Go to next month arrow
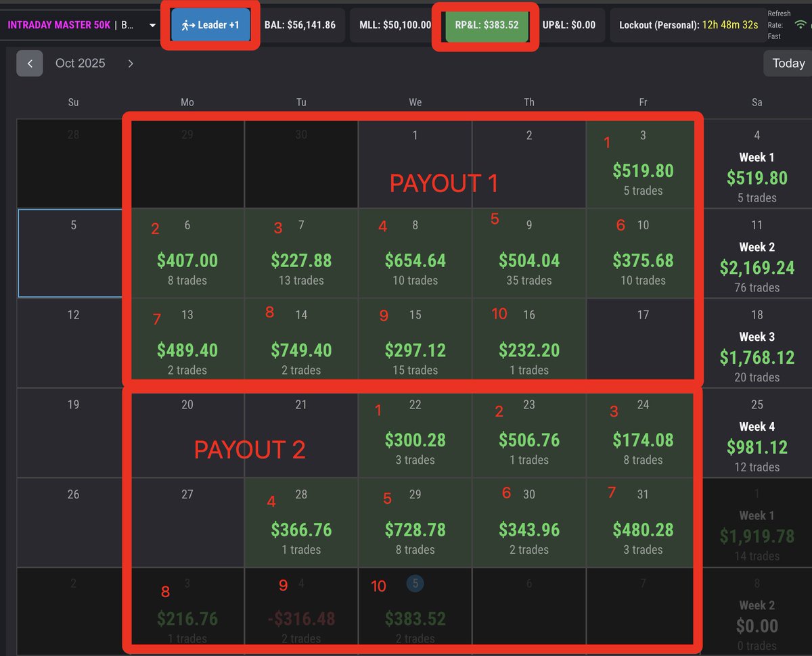Viewport: 812px width, 656px height. tap(131, 64)
